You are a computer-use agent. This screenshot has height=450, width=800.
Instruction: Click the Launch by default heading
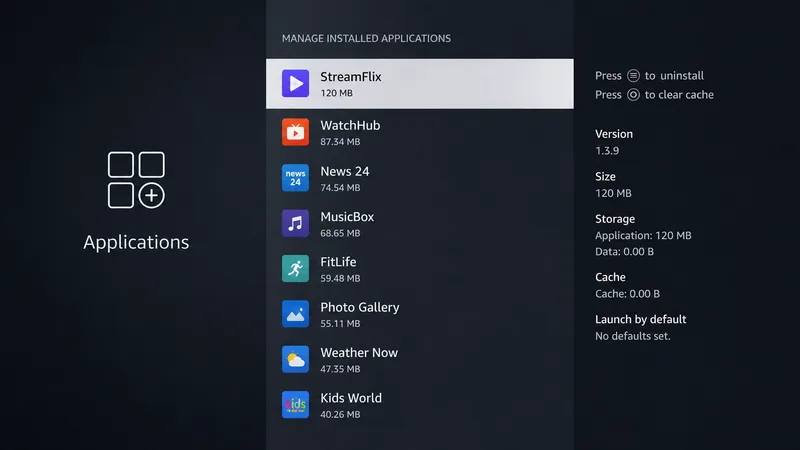[640, 319]
